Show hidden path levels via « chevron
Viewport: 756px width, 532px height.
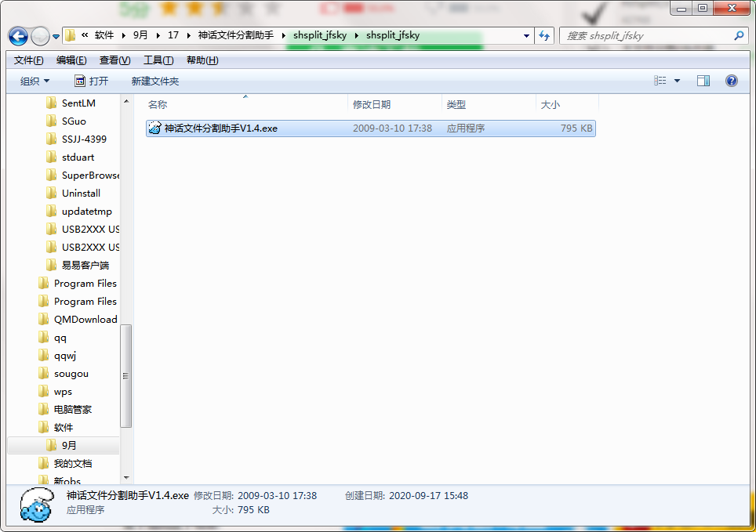(85, 35)
